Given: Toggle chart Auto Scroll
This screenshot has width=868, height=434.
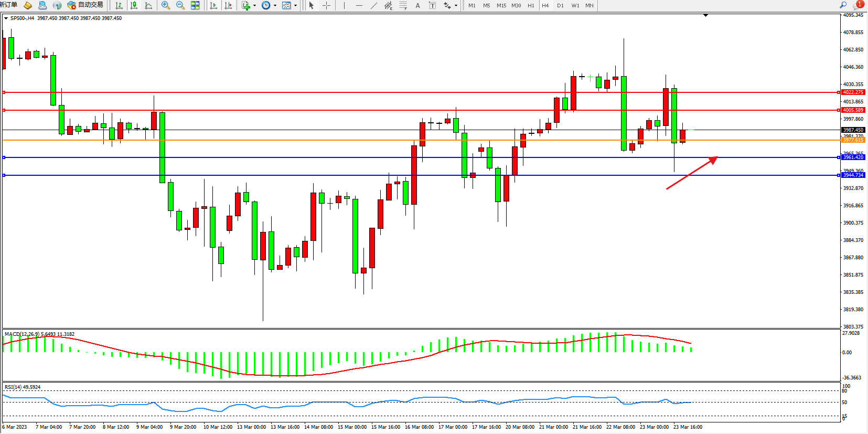Looking at the screenshot, I should [213, 5].
